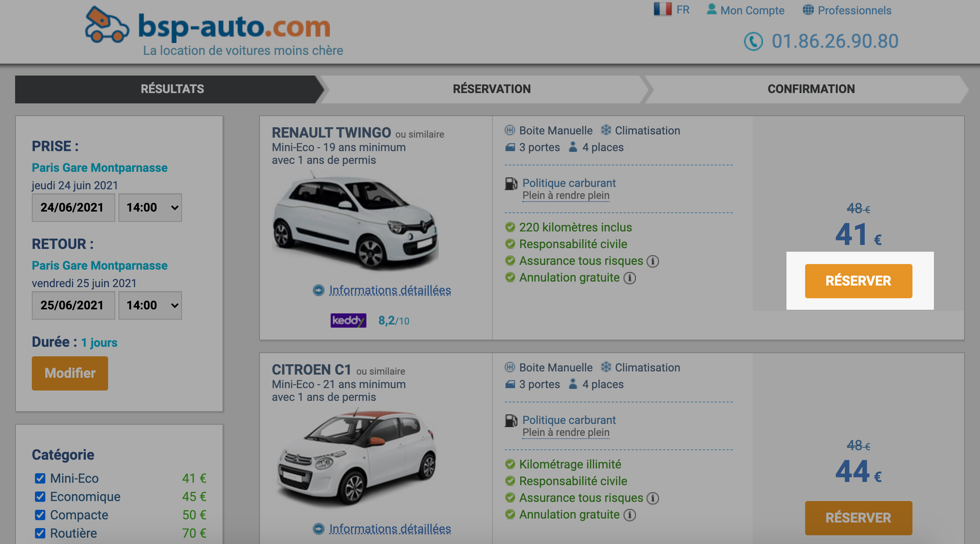
Task: Toggle the Compacte category checkbox
Action: (40, 515)
